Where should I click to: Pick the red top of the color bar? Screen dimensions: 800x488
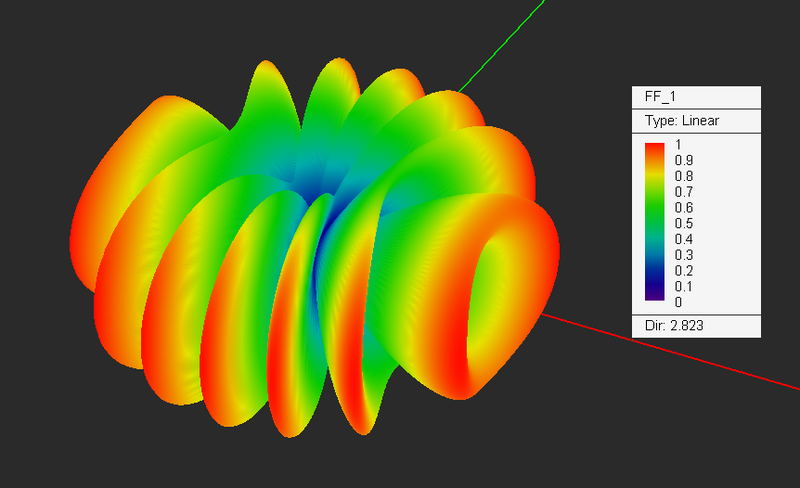655,149
